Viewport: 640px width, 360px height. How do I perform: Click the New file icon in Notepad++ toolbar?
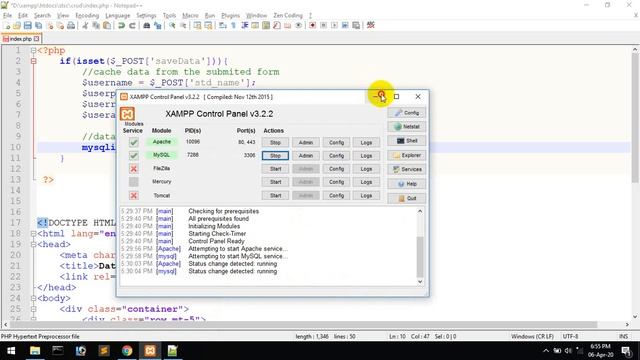pos(7,25)
